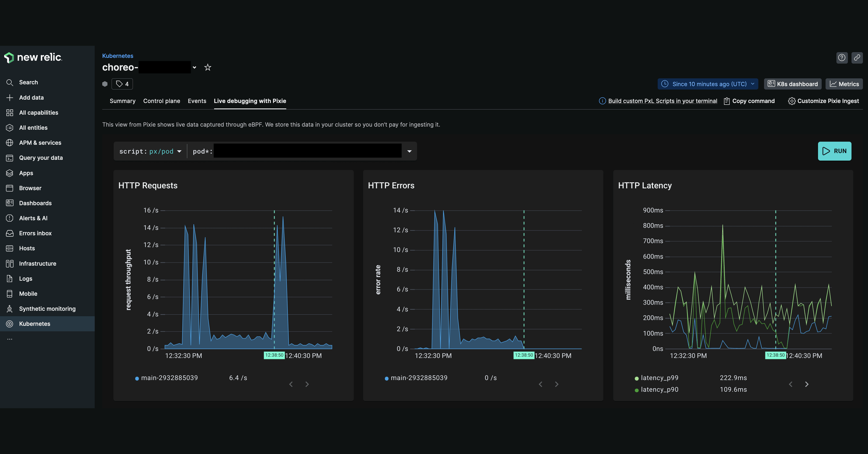
Task: Favorite the cluster with star icon
Action: (208, 67)
